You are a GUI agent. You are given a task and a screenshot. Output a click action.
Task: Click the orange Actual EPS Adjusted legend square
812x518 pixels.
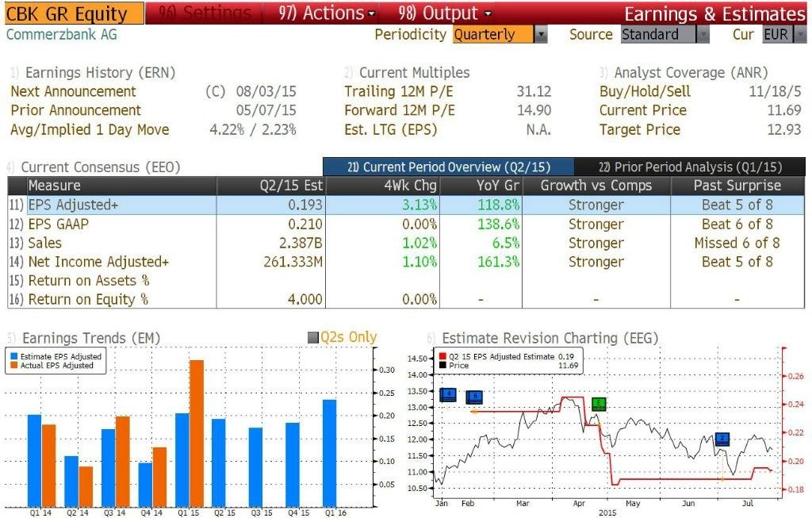14,365
